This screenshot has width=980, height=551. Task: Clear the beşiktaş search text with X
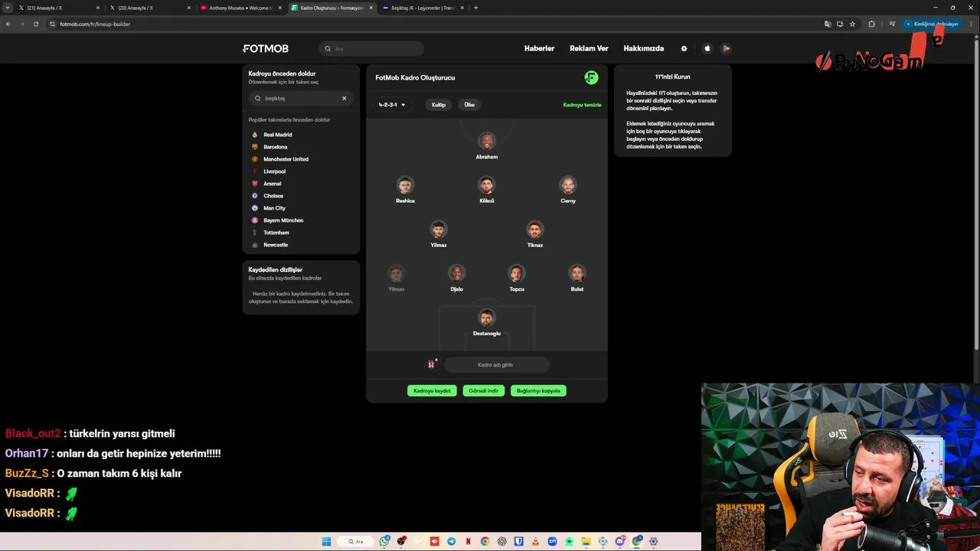pyautogui.click(x=344, y=98)
